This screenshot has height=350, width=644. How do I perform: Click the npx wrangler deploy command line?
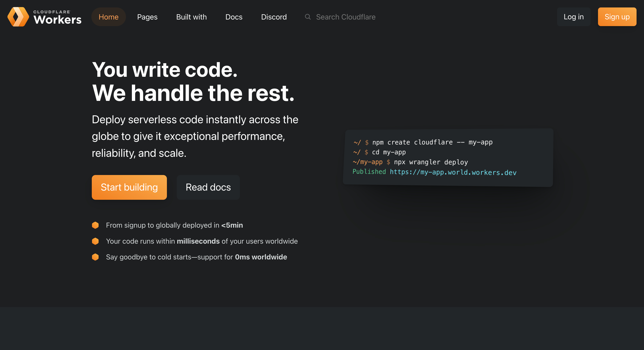click(x=431, y=162)
